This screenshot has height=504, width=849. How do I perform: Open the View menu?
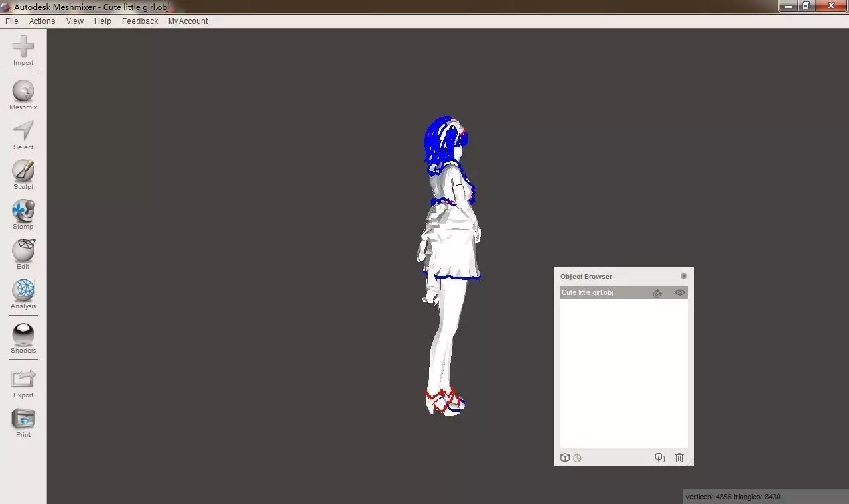click(75, 21)
